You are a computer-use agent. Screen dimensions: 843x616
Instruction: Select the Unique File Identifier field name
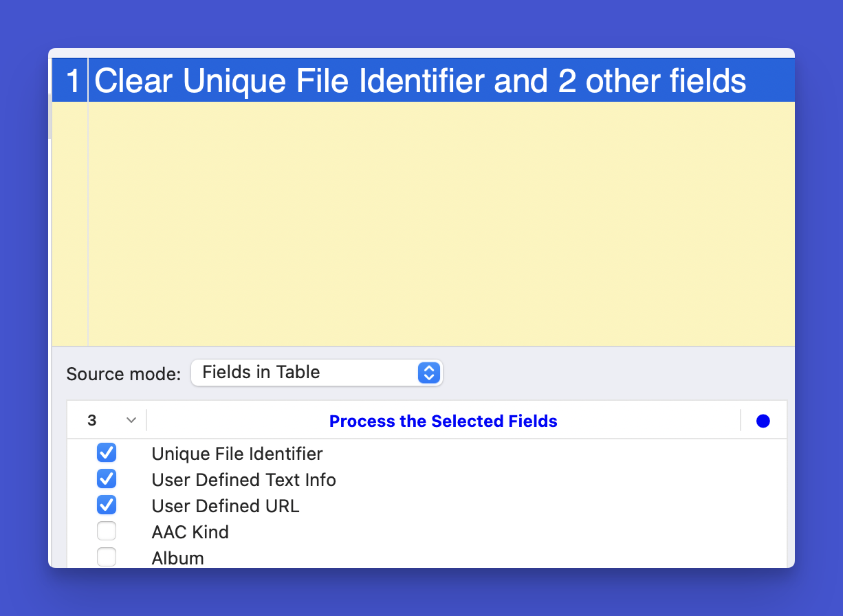237,454
